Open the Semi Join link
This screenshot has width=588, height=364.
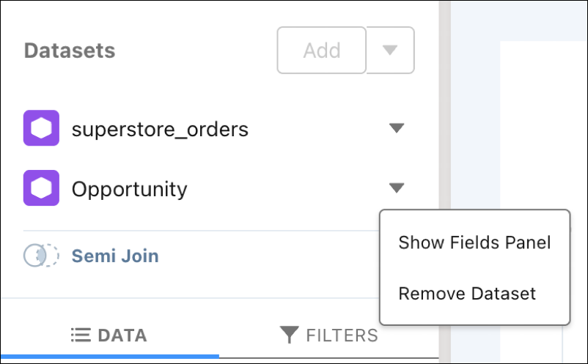click(x=115, y=256)
